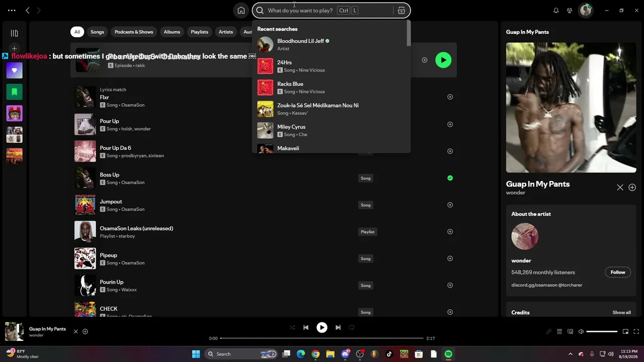Screen dimensions: 644x362
Task: Connect to a device icon
Action: pos(570,332)
